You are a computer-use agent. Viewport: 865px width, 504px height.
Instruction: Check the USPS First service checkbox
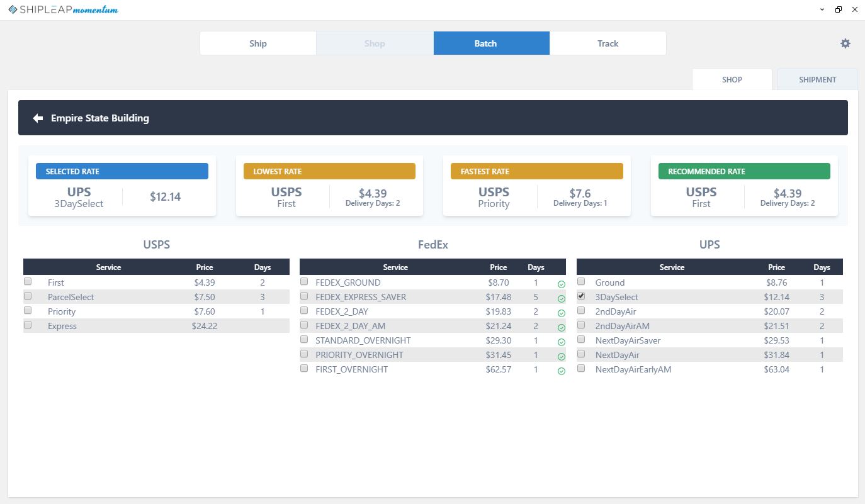click(28, 282)
